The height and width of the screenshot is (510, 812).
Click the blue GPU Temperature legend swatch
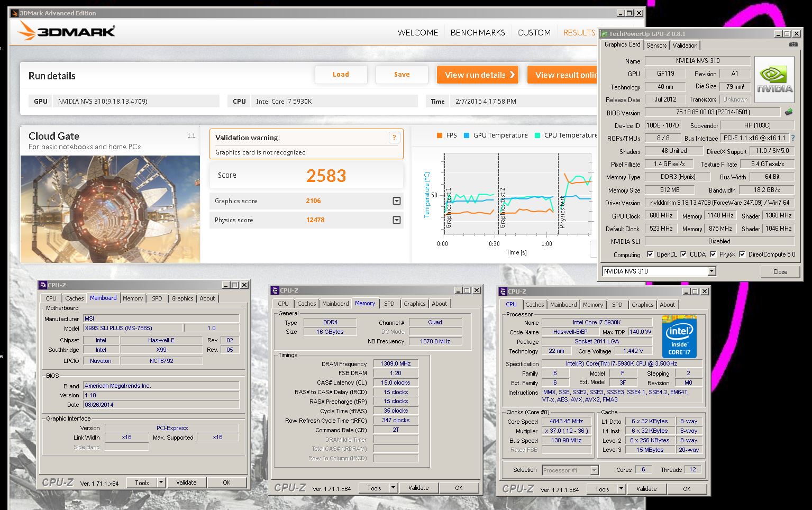point(467,135)
